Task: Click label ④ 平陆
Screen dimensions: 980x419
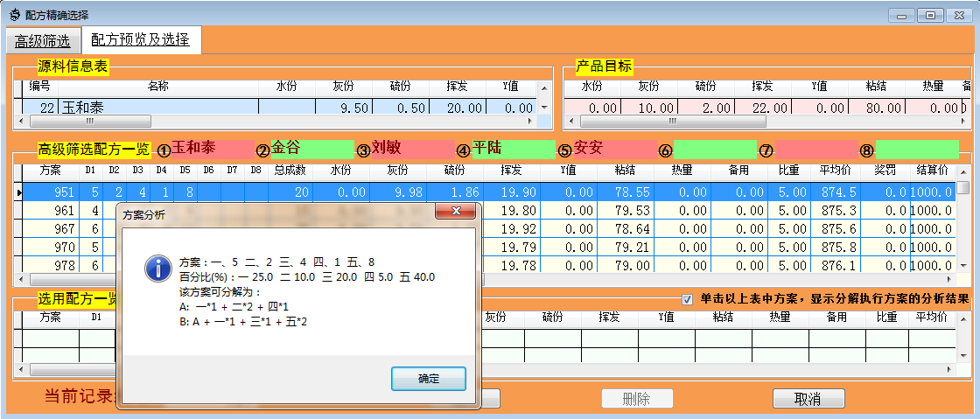Action: 514,149
